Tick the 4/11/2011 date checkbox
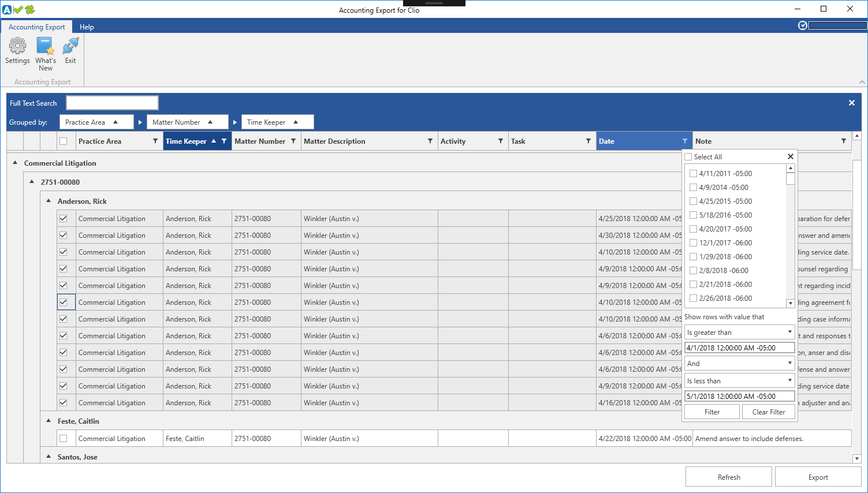This screenshot has height=493, width=868. 694,174
